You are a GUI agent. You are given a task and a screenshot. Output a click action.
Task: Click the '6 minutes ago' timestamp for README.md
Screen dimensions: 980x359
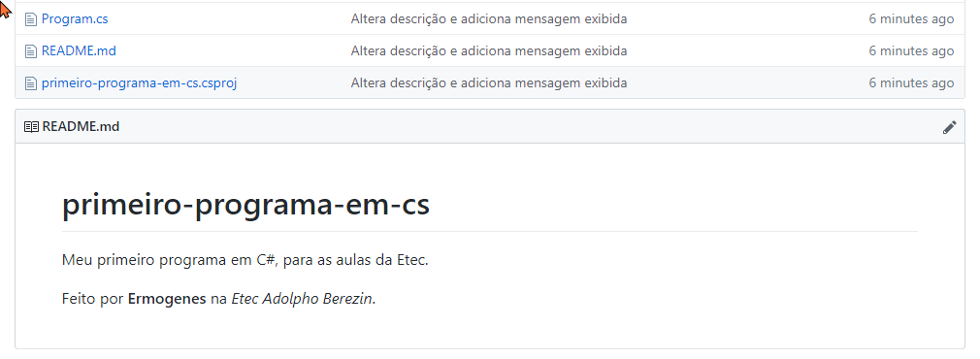point(911,51)
